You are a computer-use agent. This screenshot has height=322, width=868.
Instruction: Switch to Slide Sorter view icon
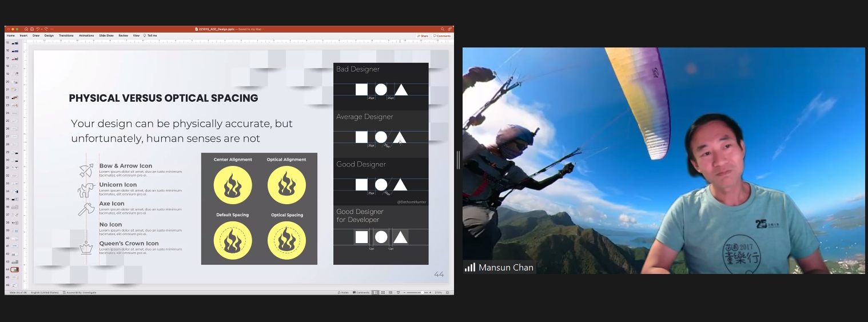[383, 292]
